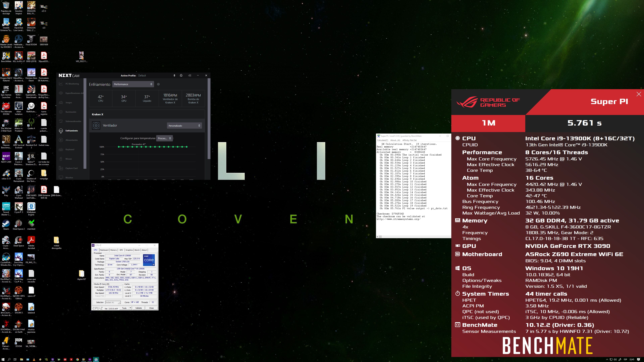The height and width of the screenshot is (362, 644).
Task: Open Epic Games Launcher desktop icon
Action: click(x=6, y=92)
